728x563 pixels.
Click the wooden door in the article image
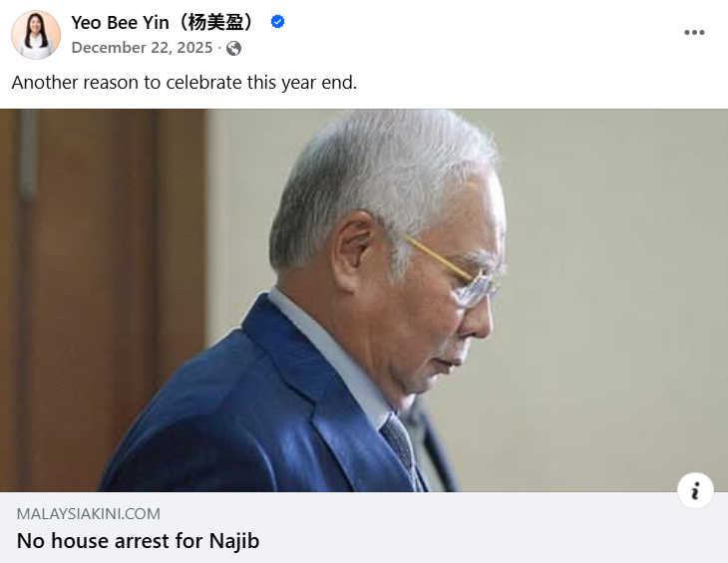(x=102, y=297)
